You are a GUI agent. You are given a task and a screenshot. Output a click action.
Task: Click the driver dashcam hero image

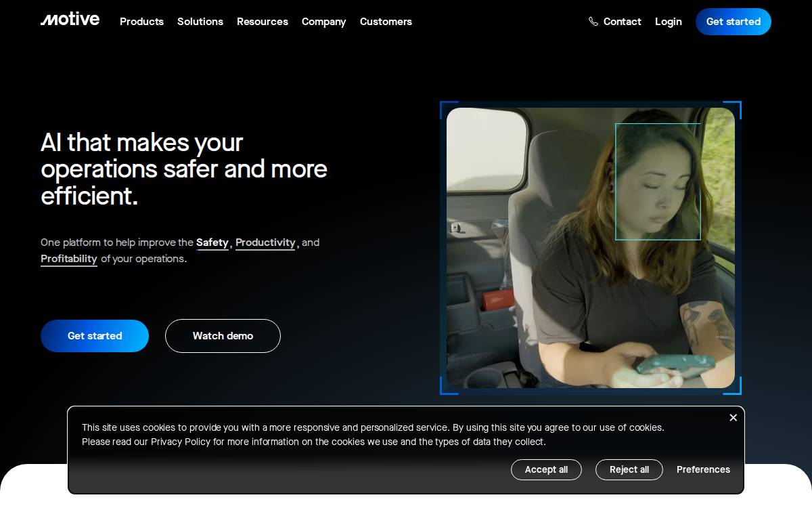click(x=591, y=248)
